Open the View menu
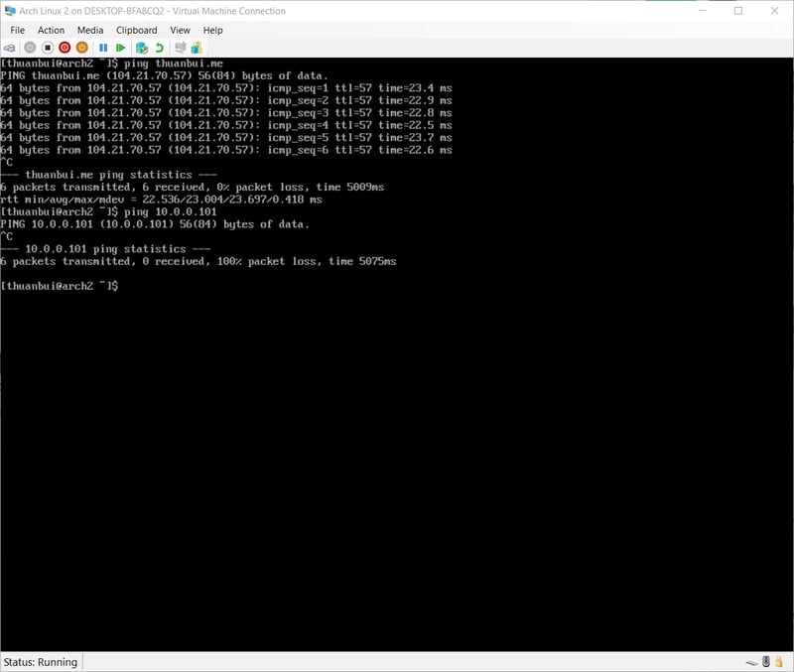 click(179, 30)
